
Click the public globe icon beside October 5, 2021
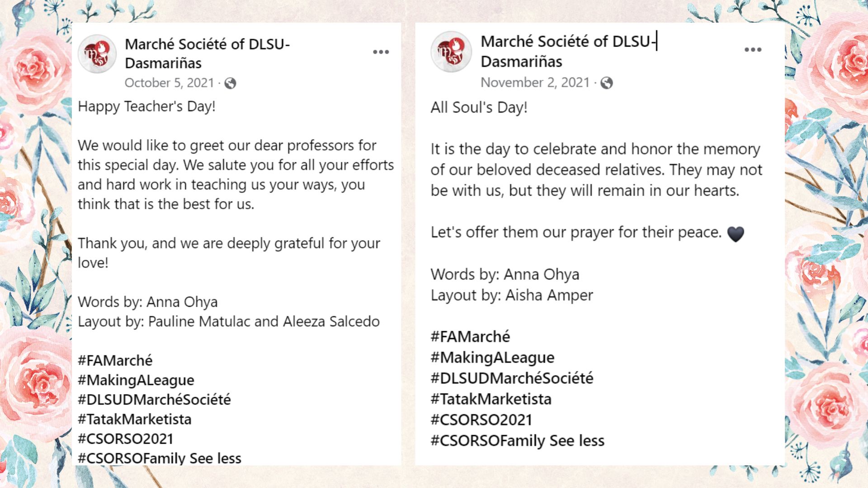230,83
